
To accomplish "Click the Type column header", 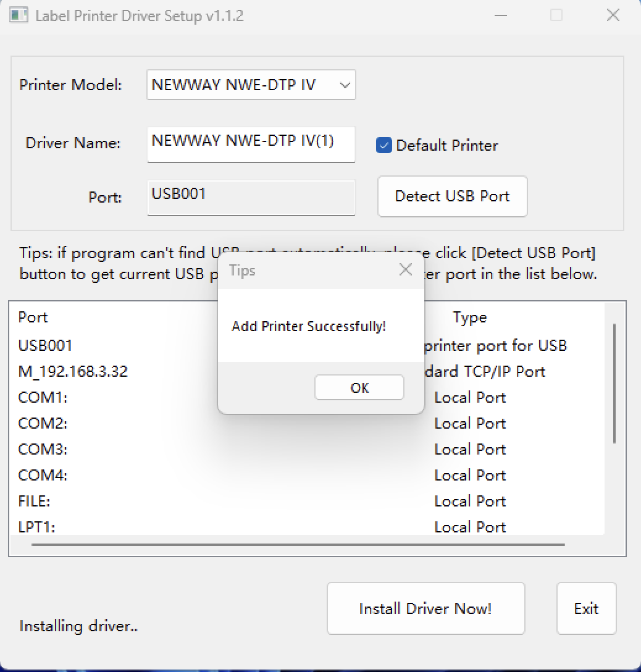I will [x=470, y=317].
